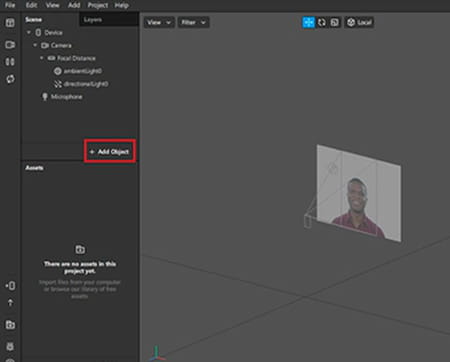Select the Rotate manipulator tool

point(322,22)
